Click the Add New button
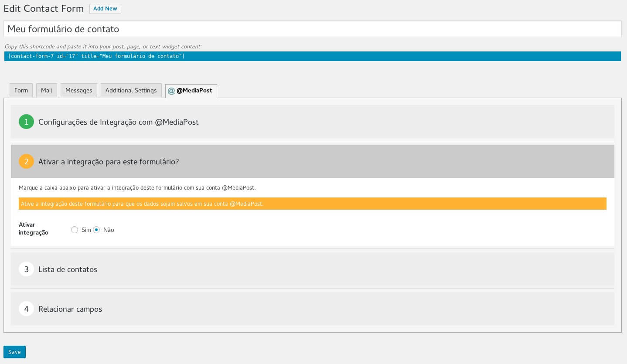The width and height of the screenshot is (627, 364). pos(105,9)
